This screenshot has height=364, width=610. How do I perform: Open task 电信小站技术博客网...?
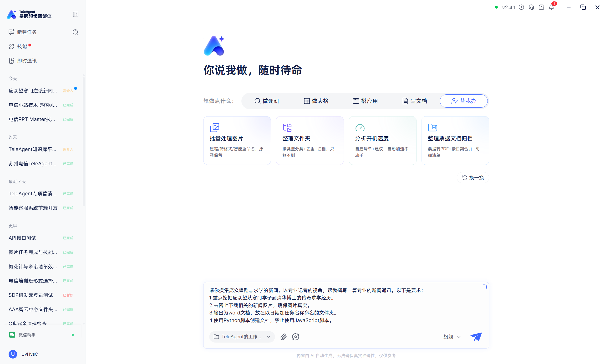click(41, 105)
